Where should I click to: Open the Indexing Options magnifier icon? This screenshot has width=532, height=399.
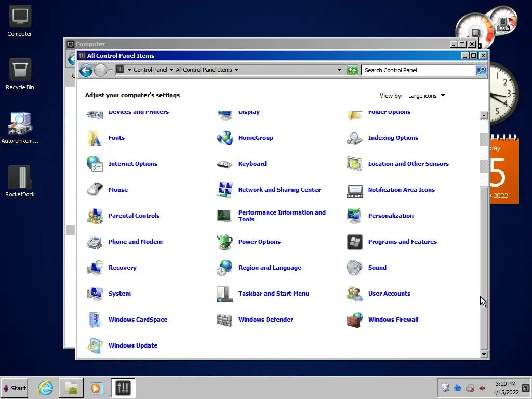click(x=354, y=138)
